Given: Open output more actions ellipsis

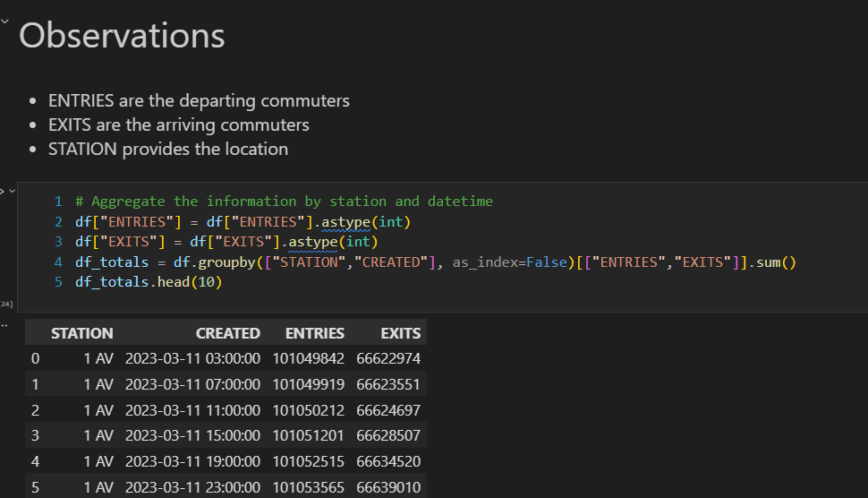Looking at the screenshot, I should 4,324.
